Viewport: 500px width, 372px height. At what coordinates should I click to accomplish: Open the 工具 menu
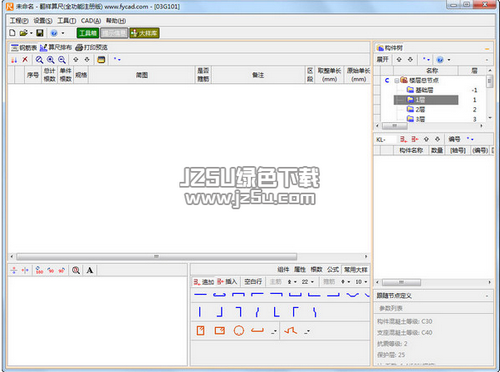tap(67, 21)
